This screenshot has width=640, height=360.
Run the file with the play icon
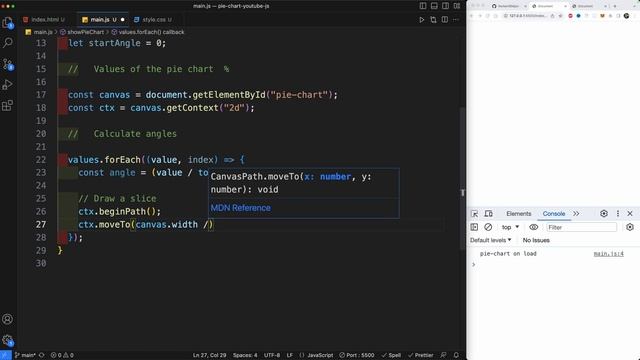coord(422,20)
